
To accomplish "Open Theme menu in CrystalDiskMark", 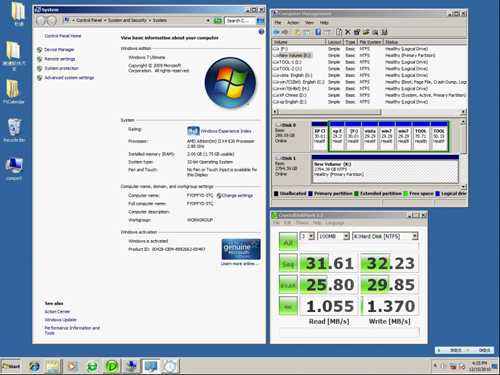I will point(302,223).
